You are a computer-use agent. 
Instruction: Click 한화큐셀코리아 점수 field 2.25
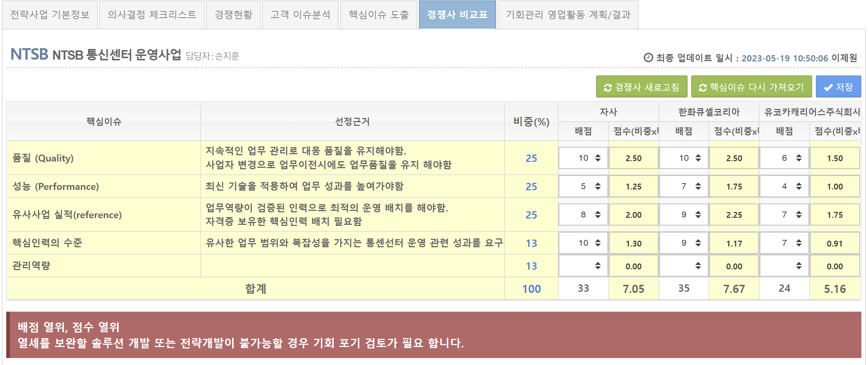(x=734, y=215)
